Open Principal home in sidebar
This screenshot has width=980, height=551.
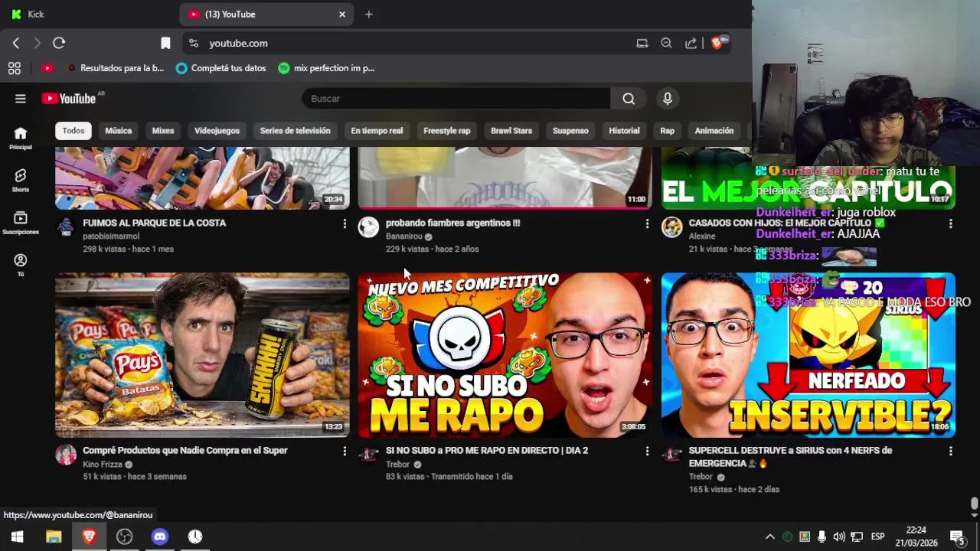pos(21,138)
